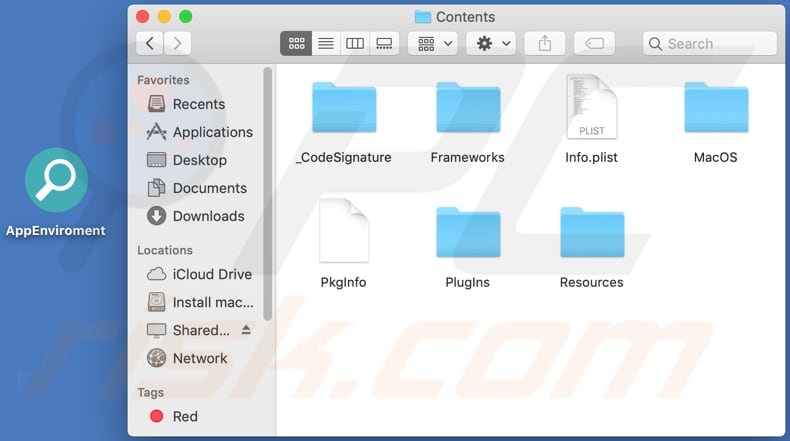
Task: Focus the Search field
Action: (x=709, y=43)
